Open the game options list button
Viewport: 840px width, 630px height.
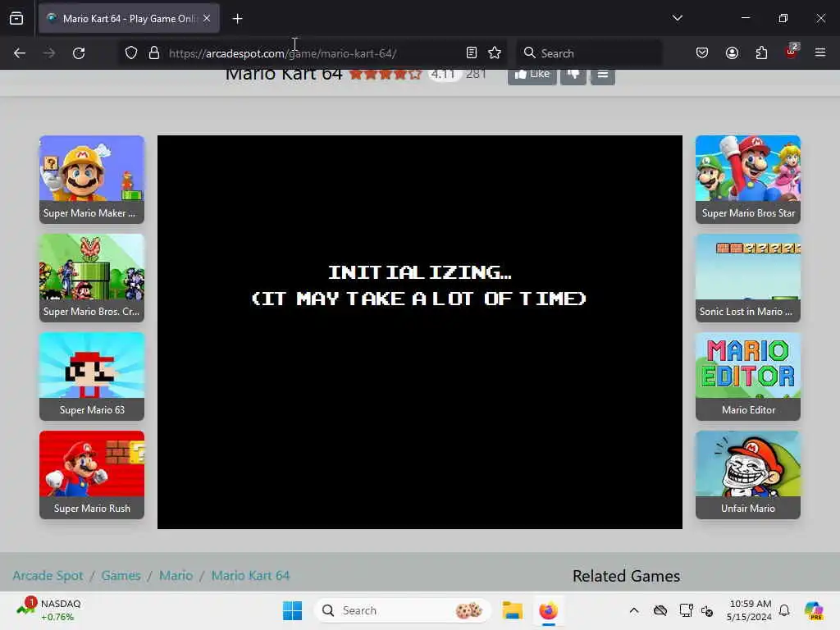[x=603, y=75]
